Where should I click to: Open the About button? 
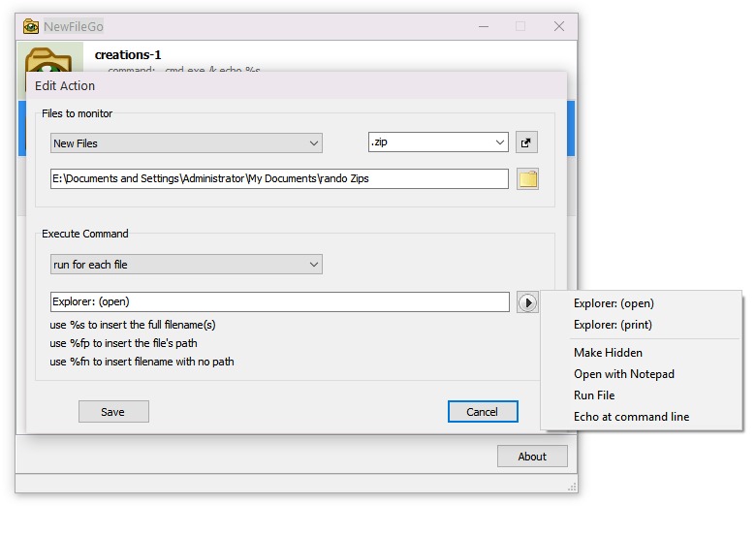point(532,457)
